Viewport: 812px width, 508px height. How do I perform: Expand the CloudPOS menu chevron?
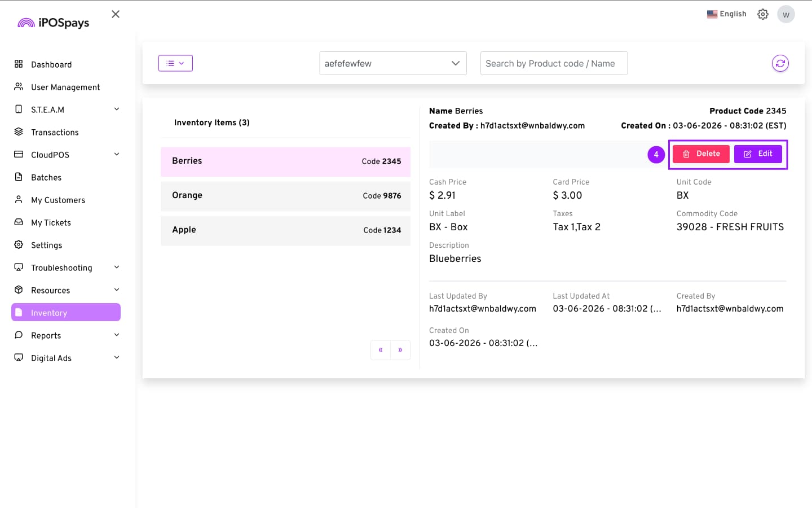click(x=117, y=154)
